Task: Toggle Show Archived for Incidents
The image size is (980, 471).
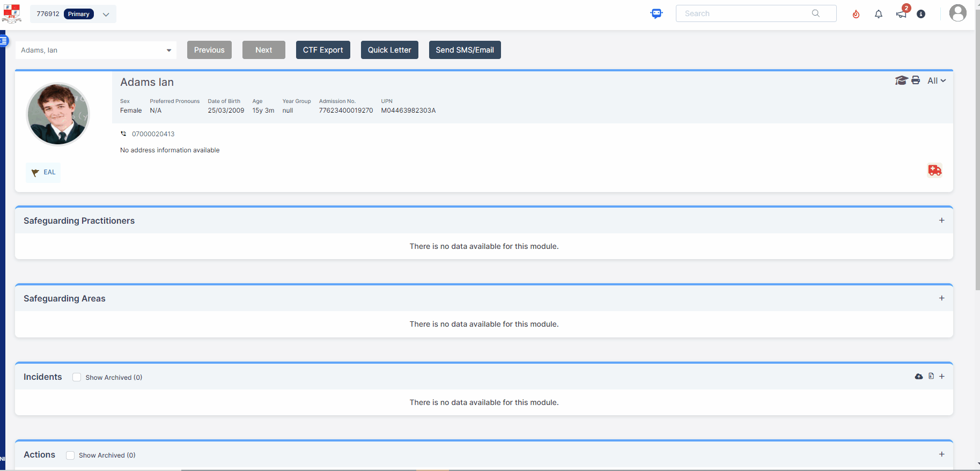Action: [x=77, y=377]
